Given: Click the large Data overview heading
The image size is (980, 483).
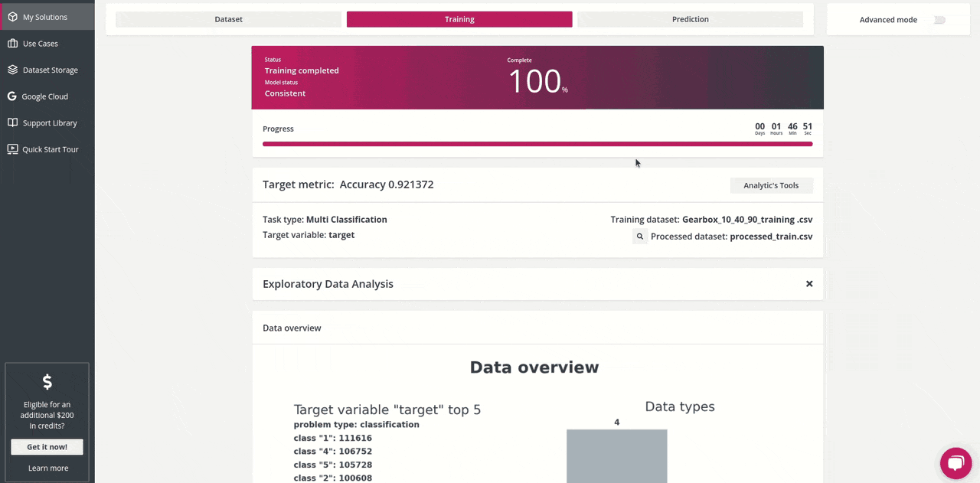Looking at the screenshot, I should [x=534, y=367].
